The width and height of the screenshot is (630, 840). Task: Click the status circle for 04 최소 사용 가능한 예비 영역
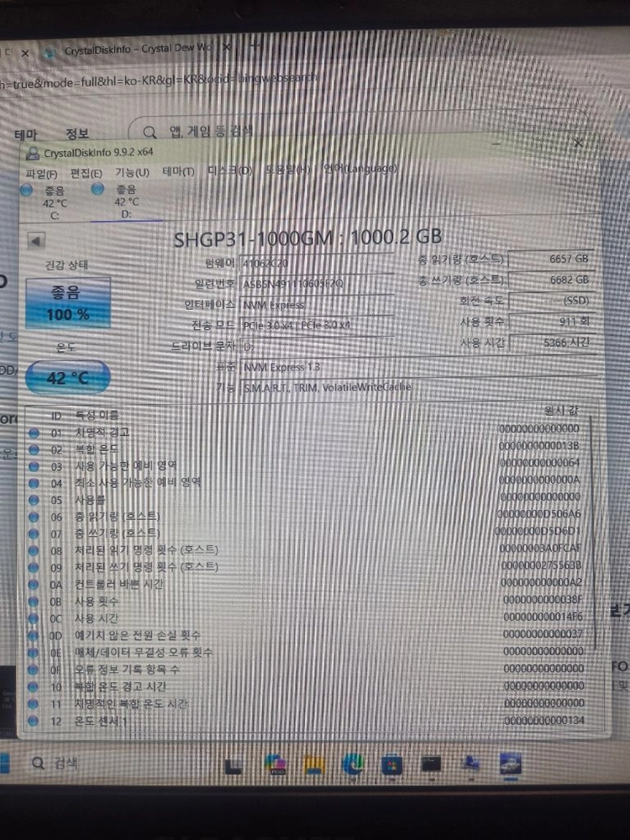click(x=34, y=483)
